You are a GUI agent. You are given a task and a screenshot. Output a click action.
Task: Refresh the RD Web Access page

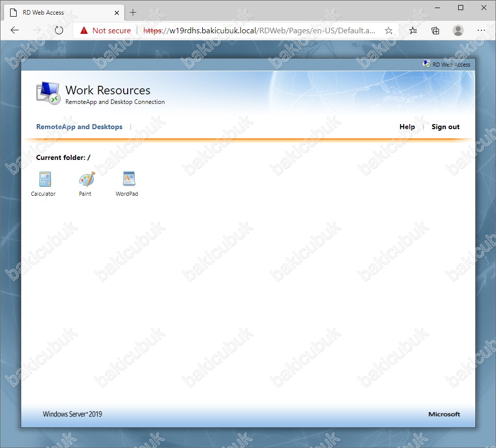59,30
